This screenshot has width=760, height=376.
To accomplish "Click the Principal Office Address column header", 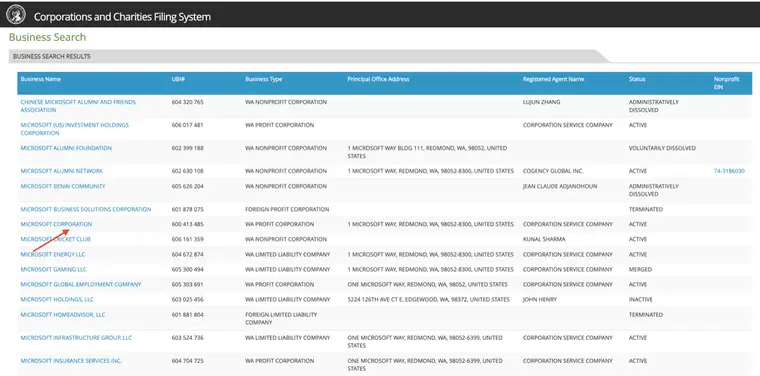I will coord(378,79).
